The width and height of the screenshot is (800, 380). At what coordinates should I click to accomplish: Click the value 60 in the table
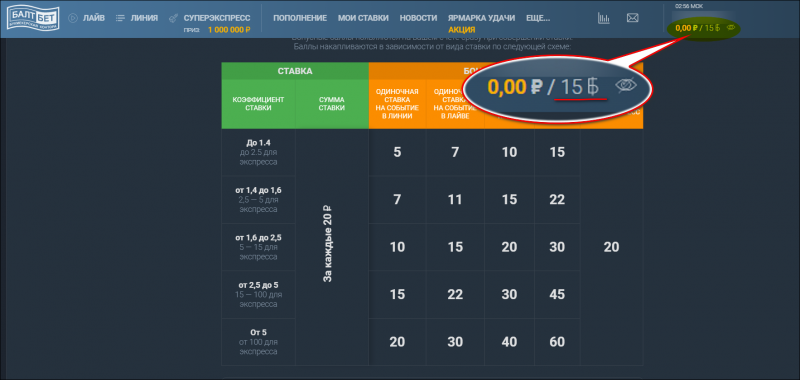point(557,342)
